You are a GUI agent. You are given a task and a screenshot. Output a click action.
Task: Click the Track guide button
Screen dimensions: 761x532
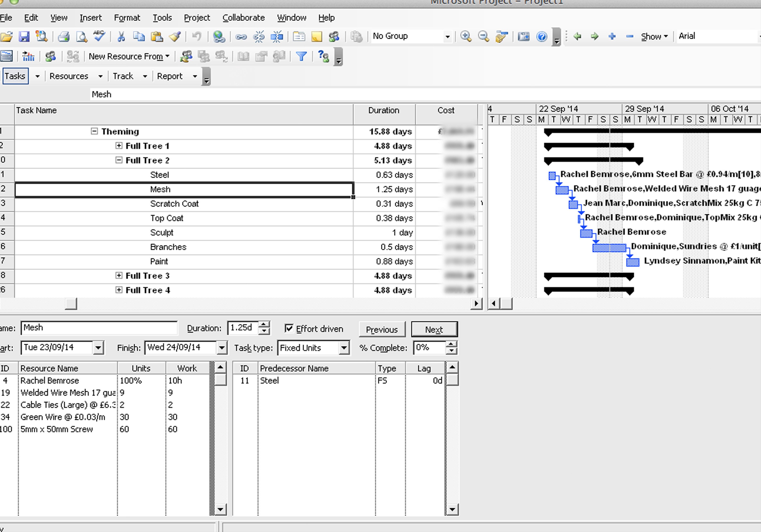(x=123, y=76)
